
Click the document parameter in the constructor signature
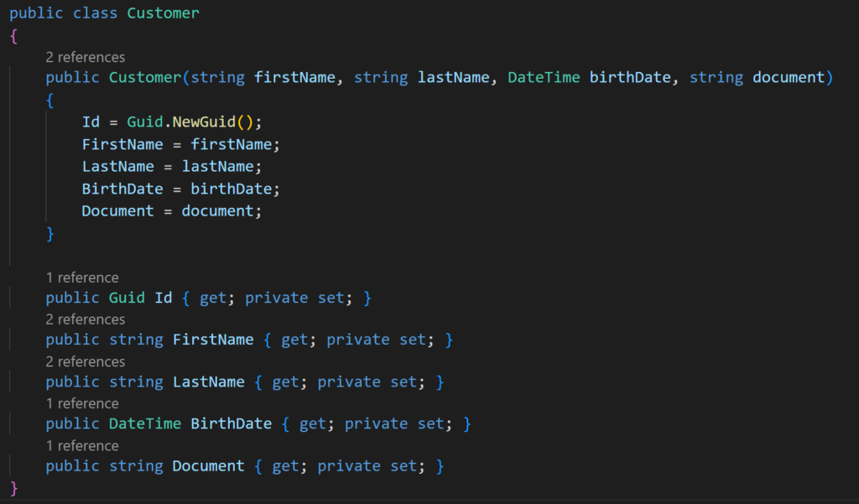pyautogui.click(x=789, y=77)
